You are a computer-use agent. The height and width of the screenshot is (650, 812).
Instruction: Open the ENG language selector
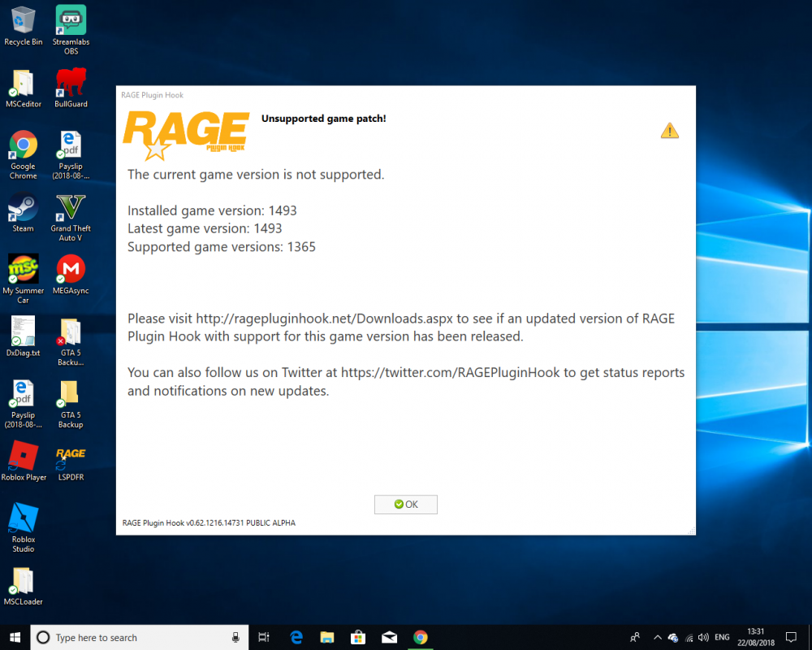(x=722, y=637)
